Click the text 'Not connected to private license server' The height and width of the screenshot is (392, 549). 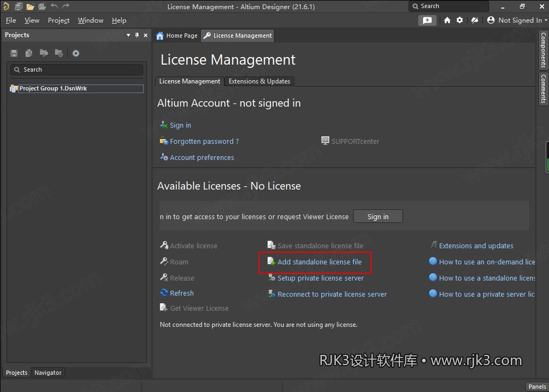[x=215, y=325]
